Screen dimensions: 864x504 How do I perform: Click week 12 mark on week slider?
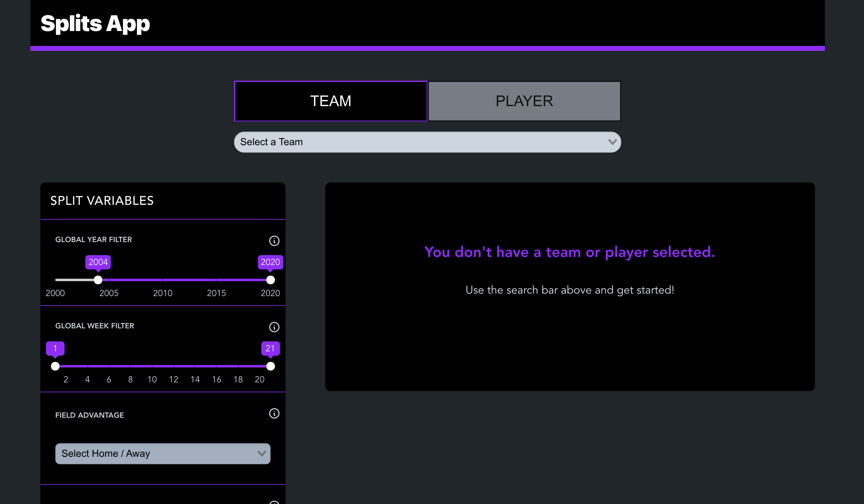[173, 379]
